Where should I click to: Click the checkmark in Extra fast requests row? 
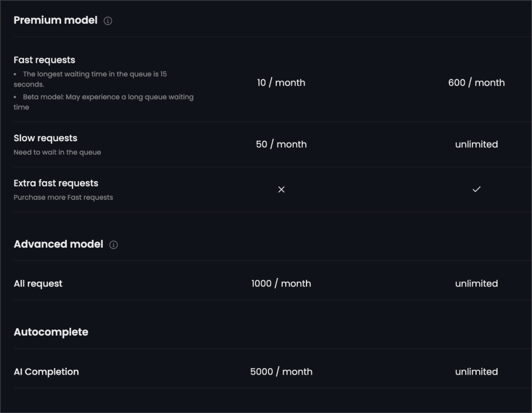coord(477,189)
